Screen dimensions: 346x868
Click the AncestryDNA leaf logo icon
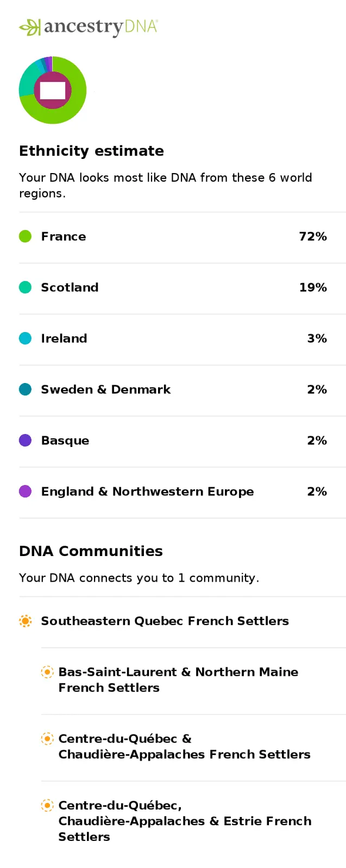(x=30, y=27)
